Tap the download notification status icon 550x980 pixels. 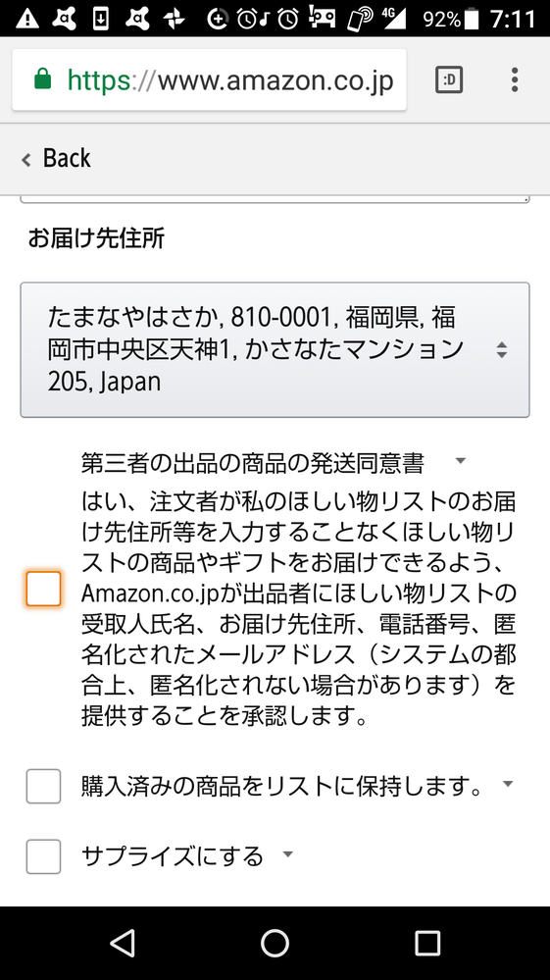pyautogui.click(x=100, y=20)
